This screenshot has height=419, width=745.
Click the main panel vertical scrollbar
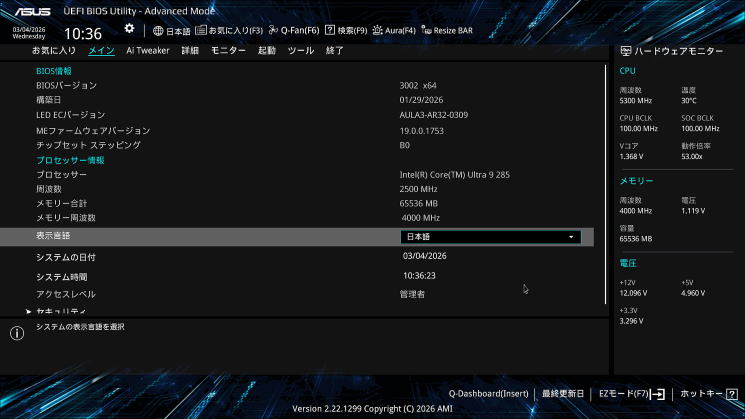point(605,184)
